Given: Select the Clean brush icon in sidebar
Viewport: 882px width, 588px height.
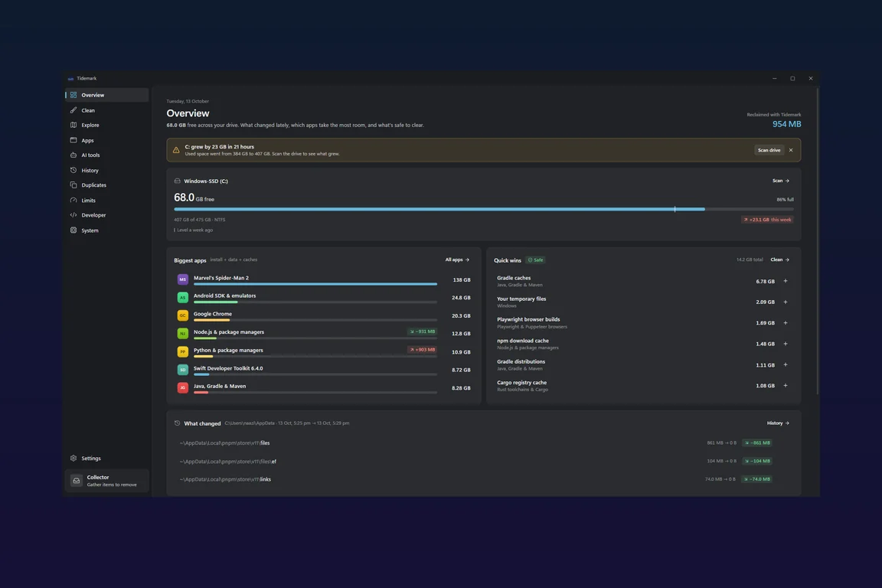Looking at the screenshot, I should [73, 110].
